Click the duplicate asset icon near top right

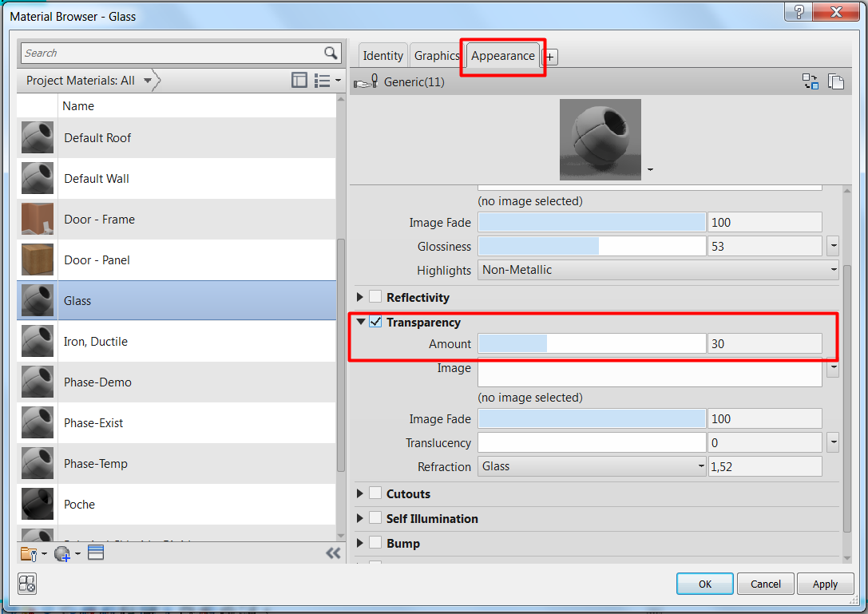point(835,81)
